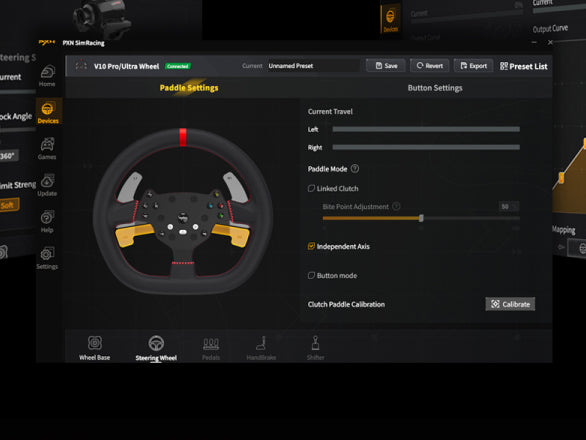Click the Calibrate button
The height and width of the screenshot is (440, 586).
pyautogui.click(x=510, y=304)
